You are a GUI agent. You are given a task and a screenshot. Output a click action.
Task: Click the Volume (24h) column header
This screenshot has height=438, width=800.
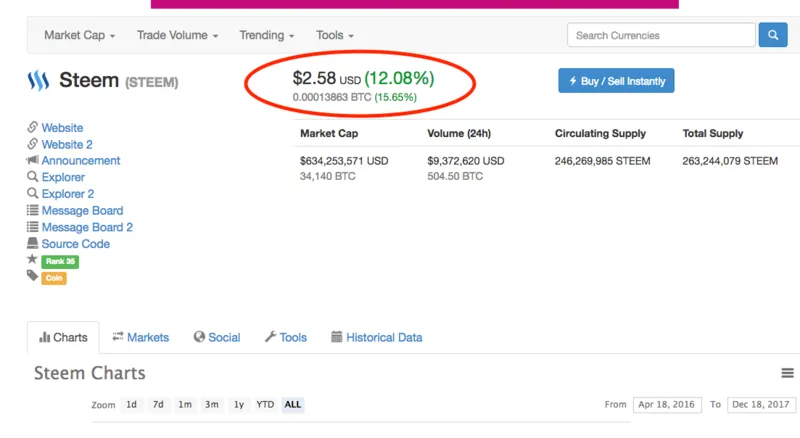pos(459,134)
